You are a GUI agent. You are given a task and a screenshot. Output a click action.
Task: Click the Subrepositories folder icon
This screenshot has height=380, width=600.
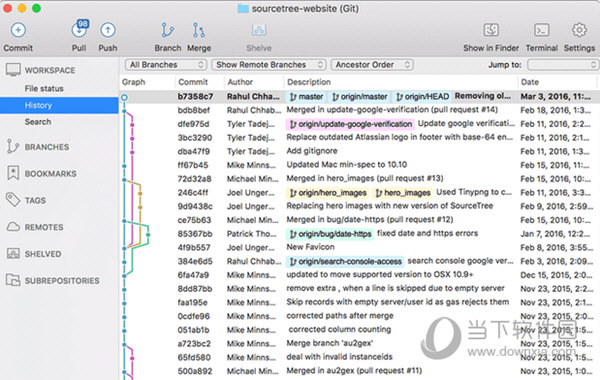(x=13, y=280)
